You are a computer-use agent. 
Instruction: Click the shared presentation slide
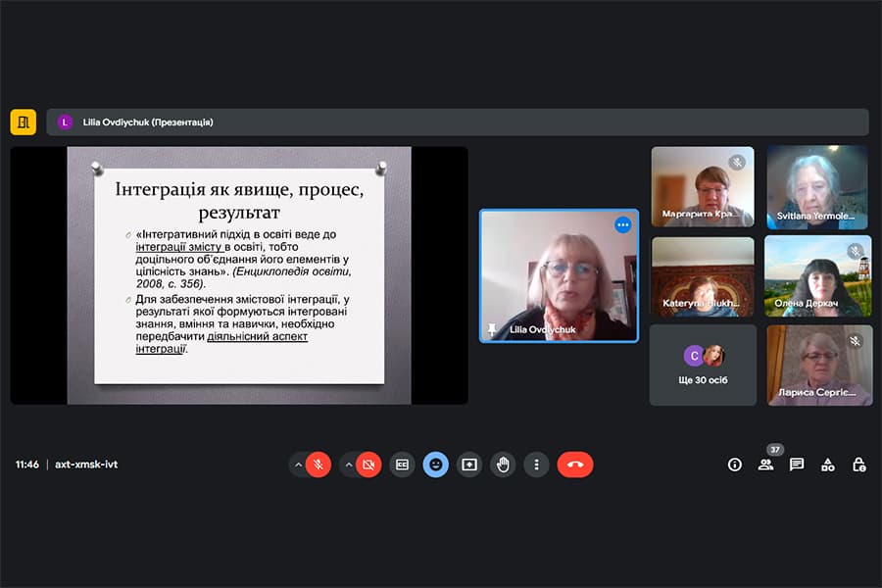[x=239, y=275]
